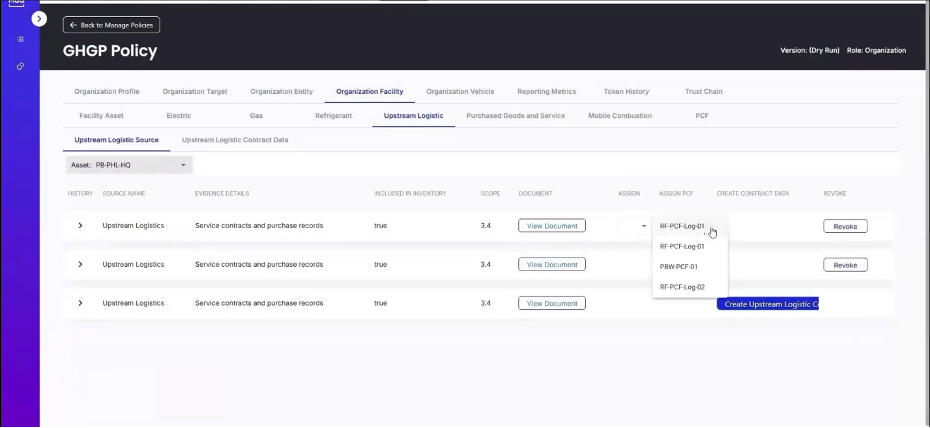The width and height of the screenshot is (930, 428).
Task: Choose PBW-PCF-01 from the dropdown list
Action: tap(679, 267)
